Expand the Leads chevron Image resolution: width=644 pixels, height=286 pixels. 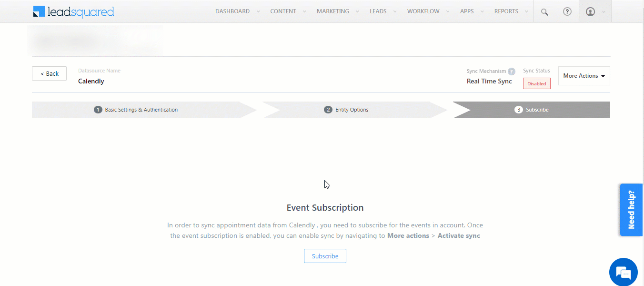click(395, 11)
